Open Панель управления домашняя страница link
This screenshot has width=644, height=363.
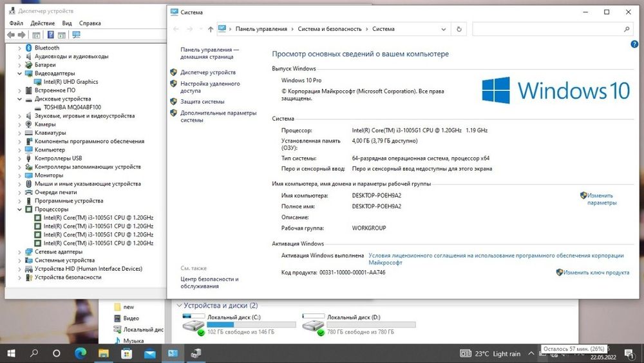(209, 53)
